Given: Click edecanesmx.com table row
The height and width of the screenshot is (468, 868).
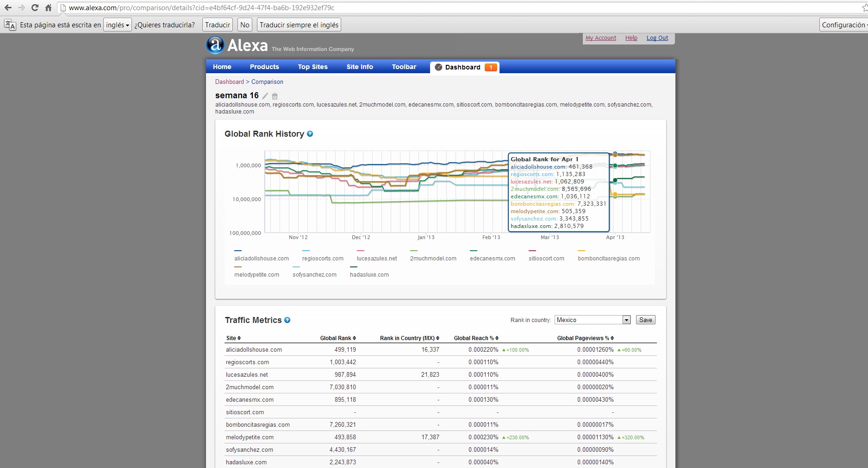Looking at the screenshot, I should 441,400.
